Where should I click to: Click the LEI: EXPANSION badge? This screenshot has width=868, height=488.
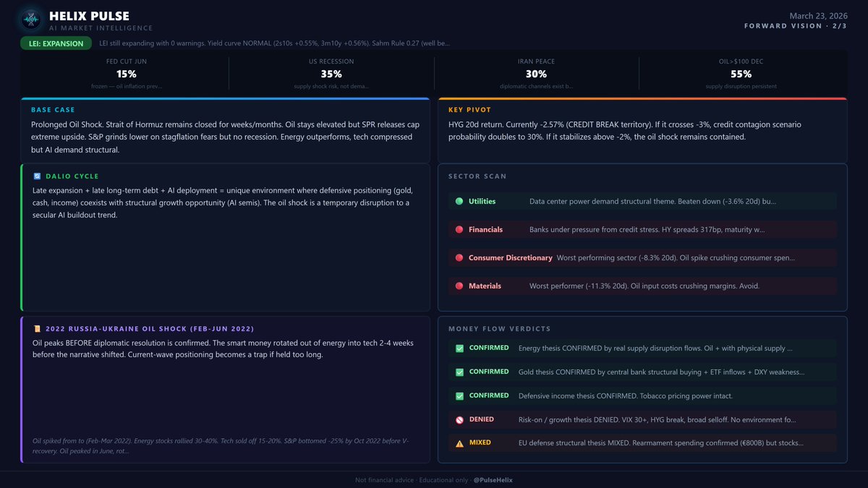pos(56,43)
